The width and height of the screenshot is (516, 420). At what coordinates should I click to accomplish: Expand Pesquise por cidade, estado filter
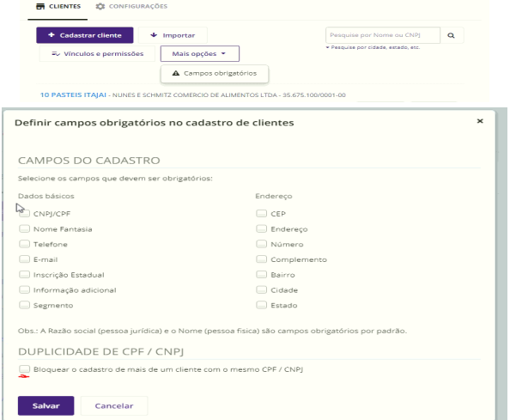coord(373,47)
